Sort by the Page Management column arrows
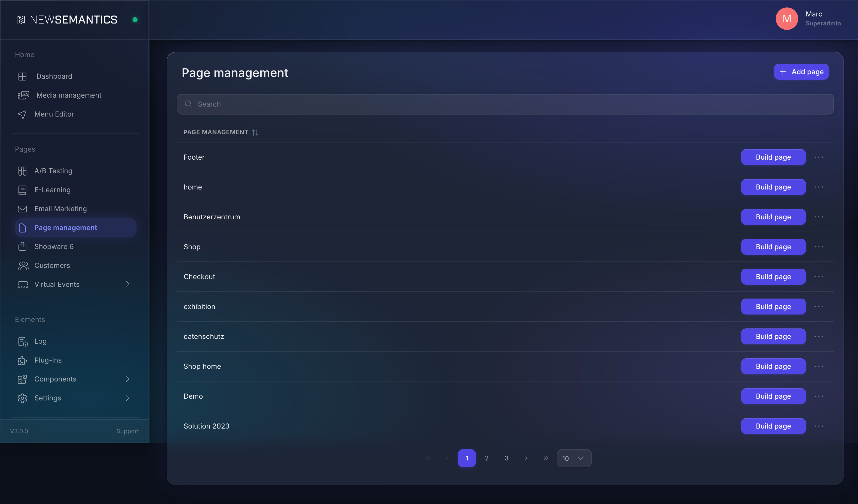Image resolution: width=858 pixels, height=504 pixels. point(255,132)
